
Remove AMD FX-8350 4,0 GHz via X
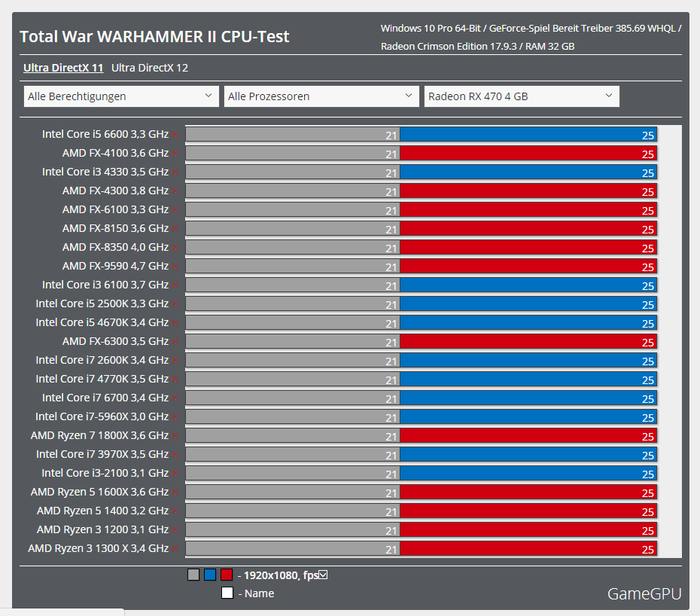[175, 248]
